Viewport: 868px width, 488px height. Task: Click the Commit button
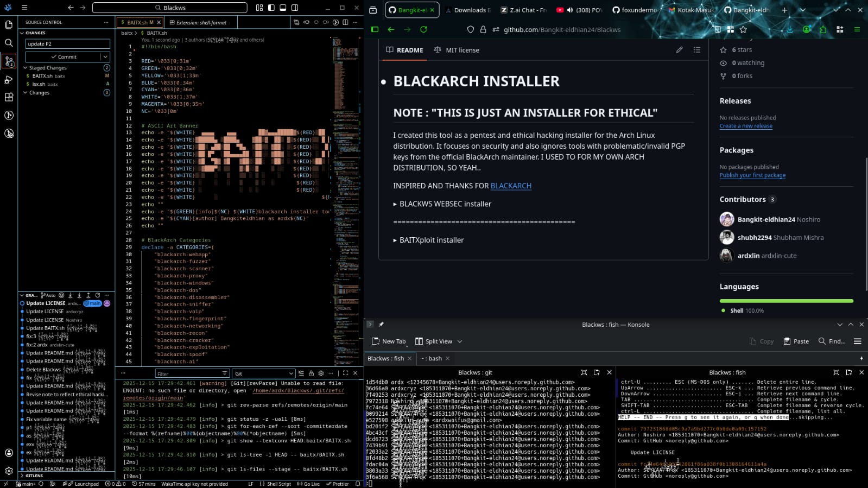point(63,57)
